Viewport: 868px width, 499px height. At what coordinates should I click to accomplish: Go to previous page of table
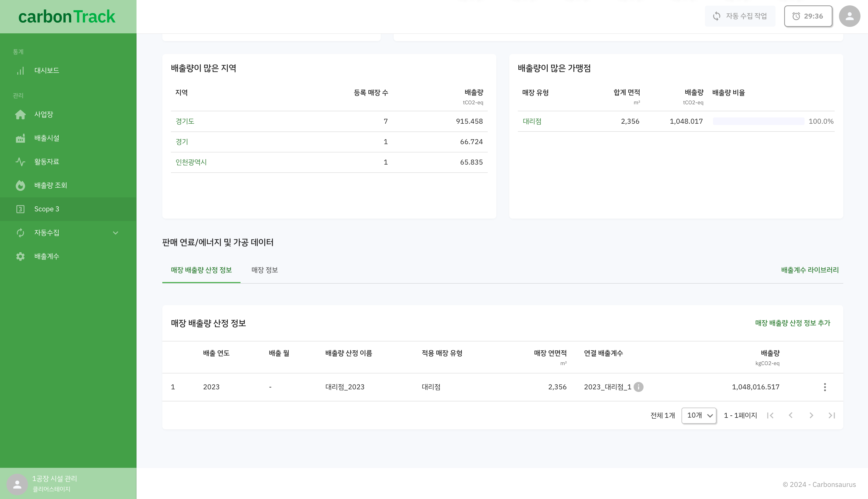coord(791,415)
